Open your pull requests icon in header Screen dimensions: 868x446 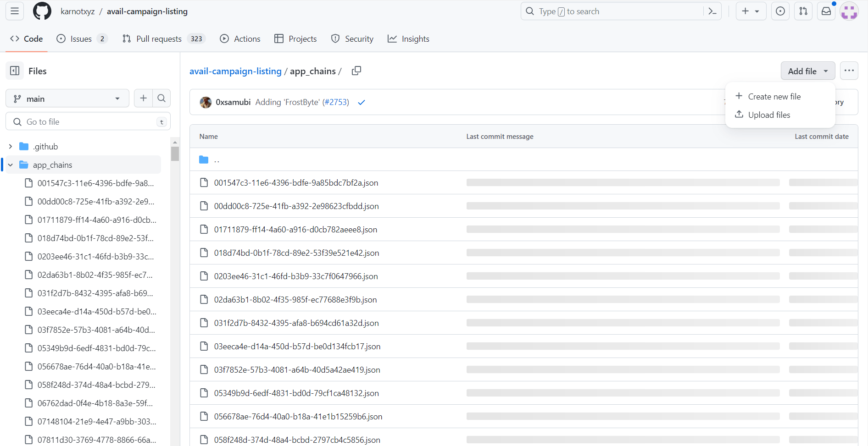[803, 11]
